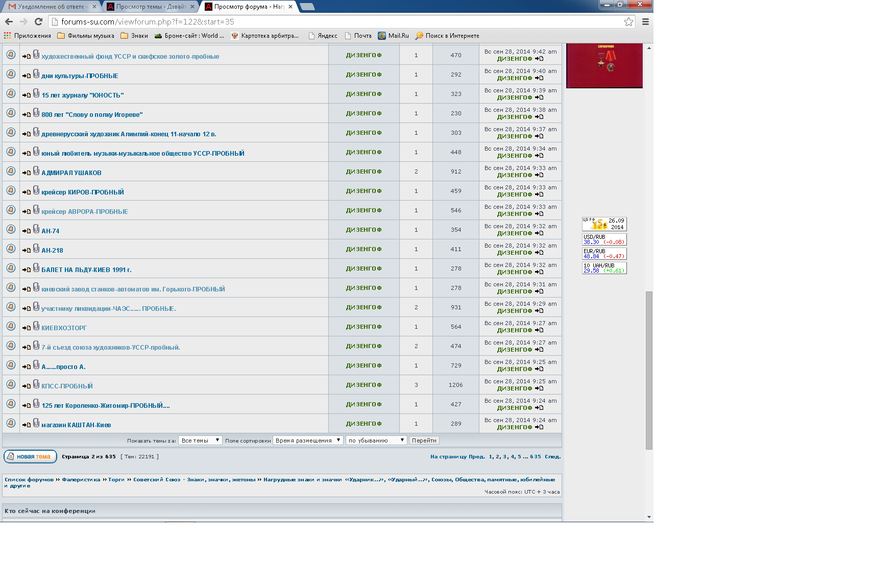Screen dimensions: 873x588
Task: Click the browser back arrow
Action: (x=9, y=22)
